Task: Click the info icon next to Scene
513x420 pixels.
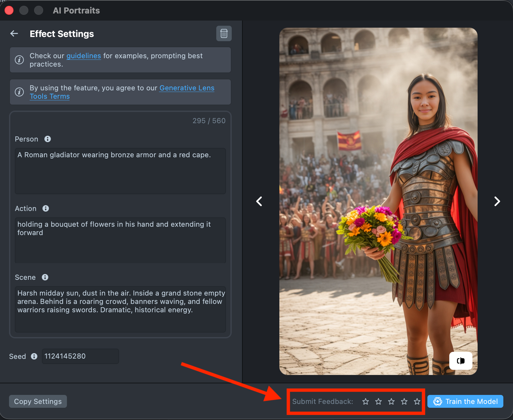Action: coord(45,277)
